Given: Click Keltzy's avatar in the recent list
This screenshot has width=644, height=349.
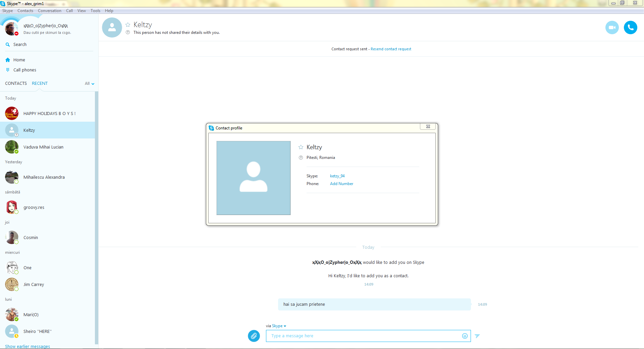Looking at the screenshot, I should 12,130.
